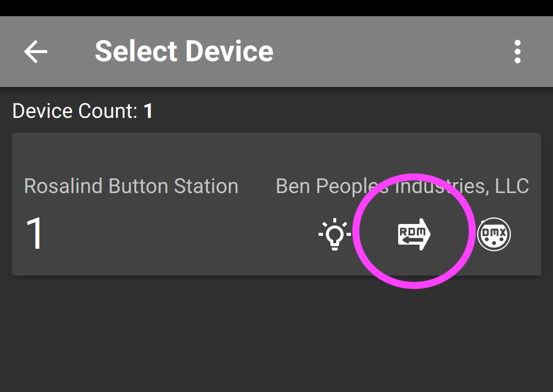Return to previous screen from Select Device
Viewport: 553px width, 392px height.
35,52
